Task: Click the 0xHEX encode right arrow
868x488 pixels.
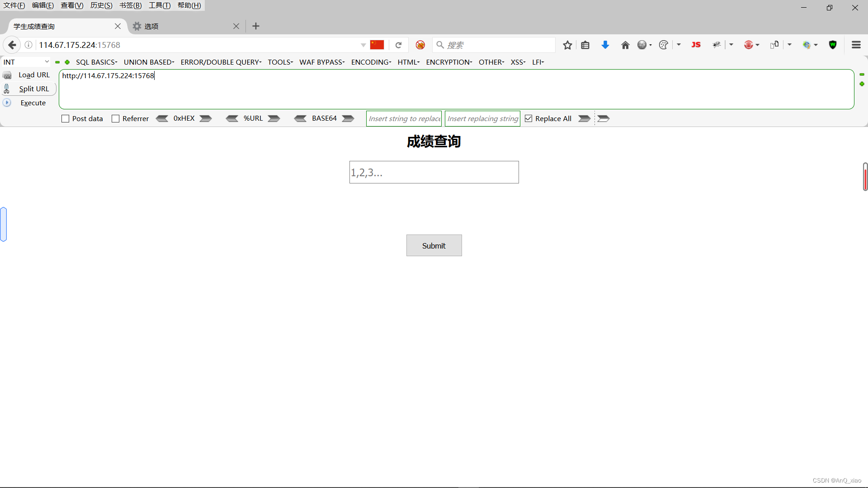Action: point(206,118)
